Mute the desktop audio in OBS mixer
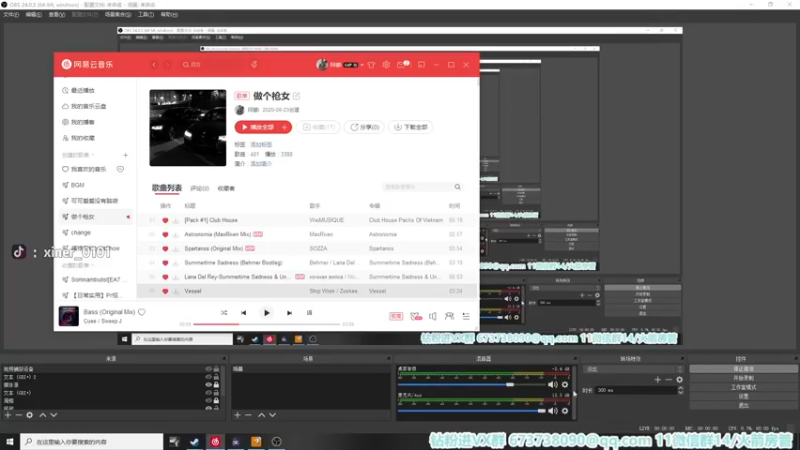 553,384
